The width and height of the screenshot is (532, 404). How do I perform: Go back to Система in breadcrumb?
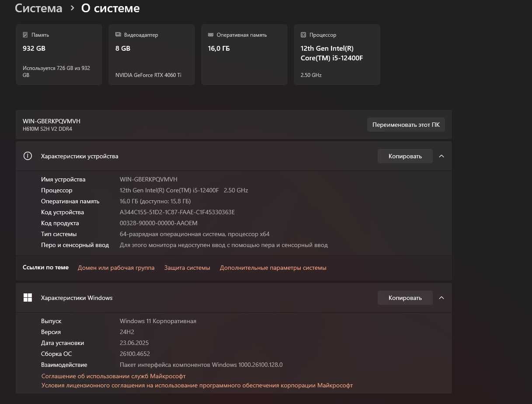click(x=38, y=8)
